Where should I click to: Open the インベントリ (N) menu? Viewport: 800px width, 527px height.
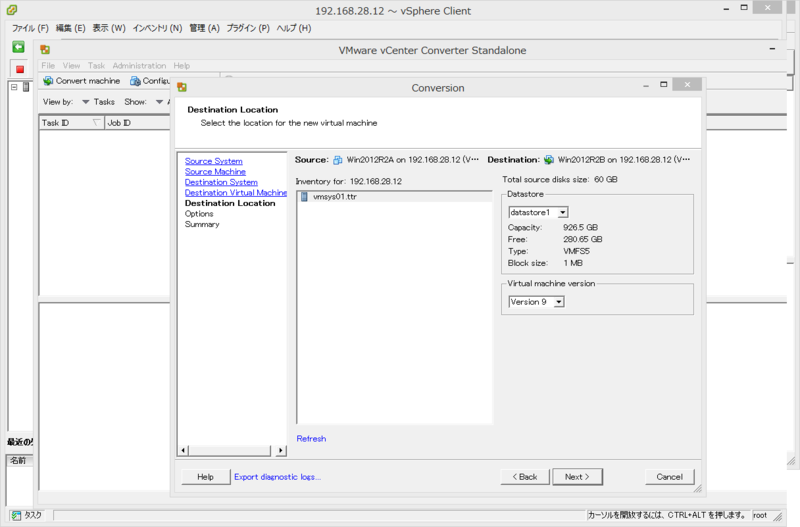[157, 28]
